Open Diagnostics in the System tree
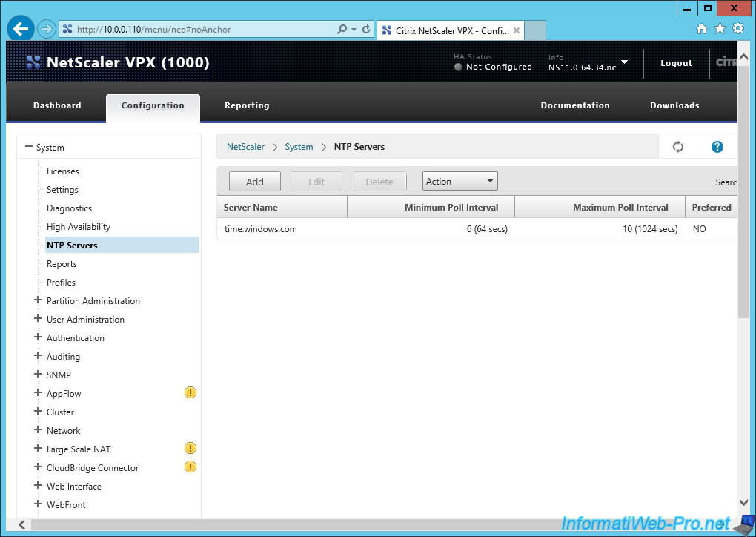This screenshot has width=756, height=537. coord(69,208)
